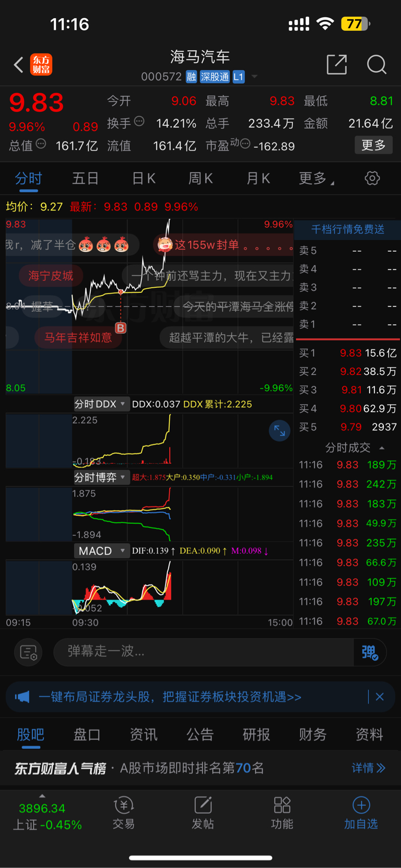Select 买2 row at 9.82
The height and width of the screenshot is (868, 401).
pos(347,371)
